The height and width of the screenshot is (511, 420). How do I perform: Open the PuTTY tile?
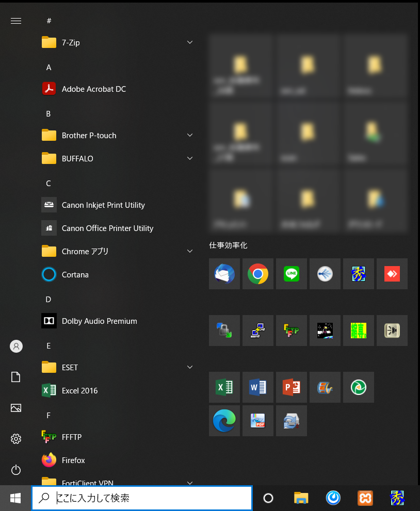coord(258,331)
